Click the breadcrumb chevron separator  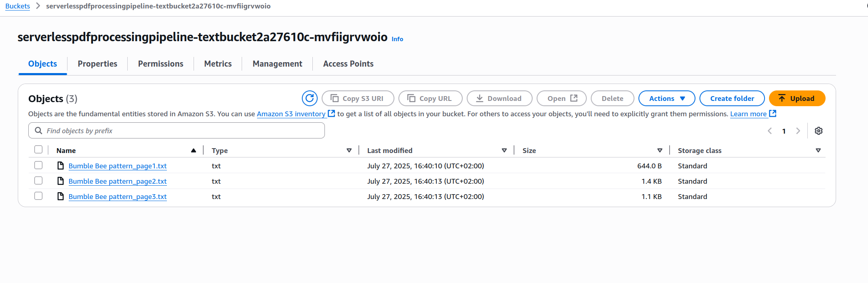pyautogui.click(x=38, y=6)
